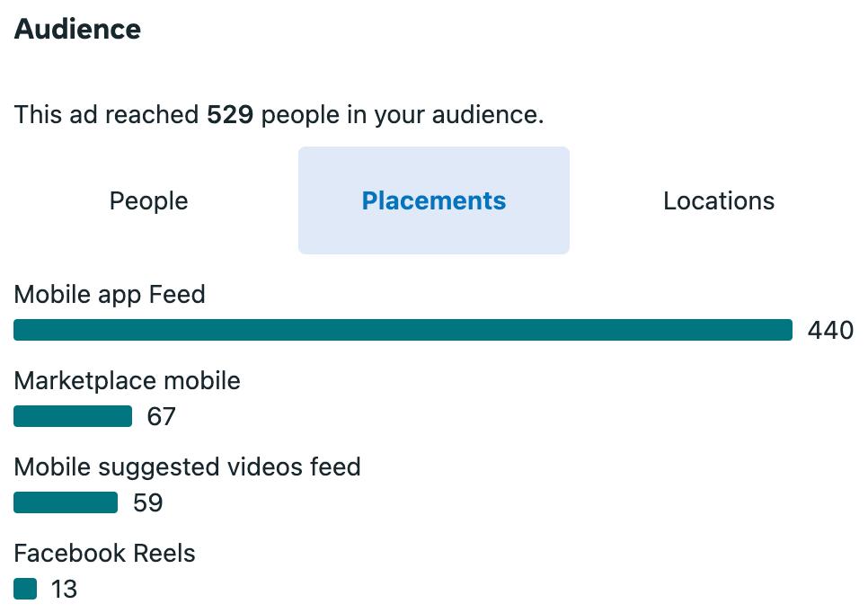Click the small Facebook Reels bar
The width and height of the screenshot is (868, 613).
click(25, 589)
